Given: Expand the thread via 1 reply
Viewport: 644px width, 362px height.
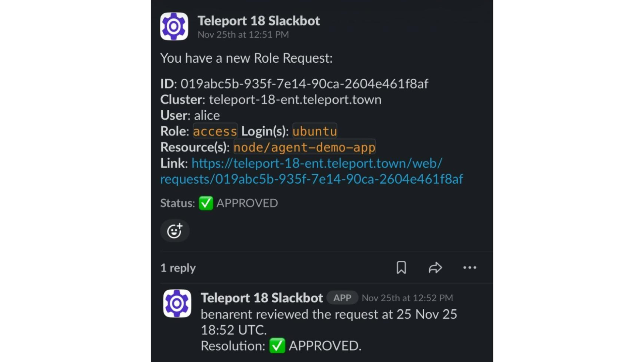Looking at the screenshot, I should coord(178,267).
